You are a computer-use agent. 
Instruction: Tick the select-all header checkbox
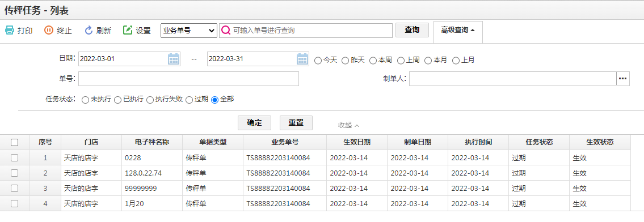[14, 143]
